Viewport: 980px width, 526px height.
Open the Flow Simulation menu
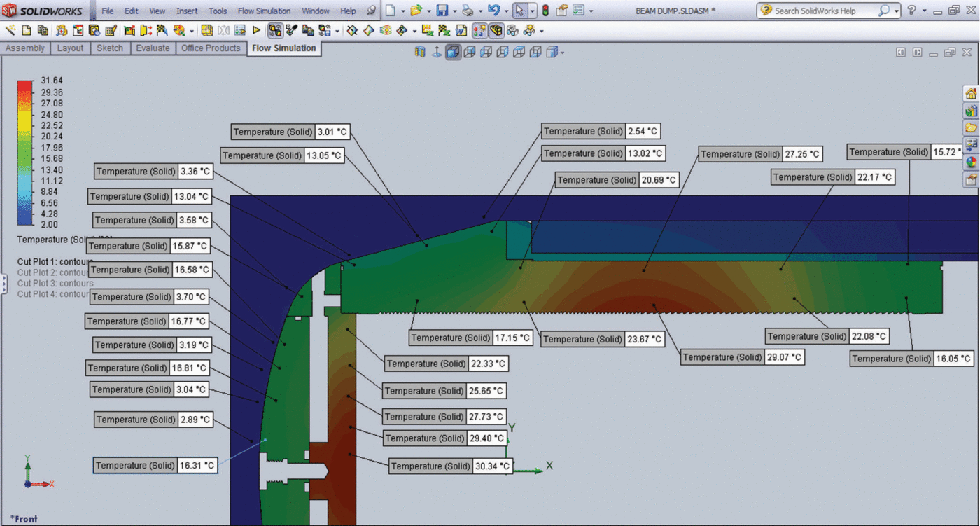tap(264, 11)
